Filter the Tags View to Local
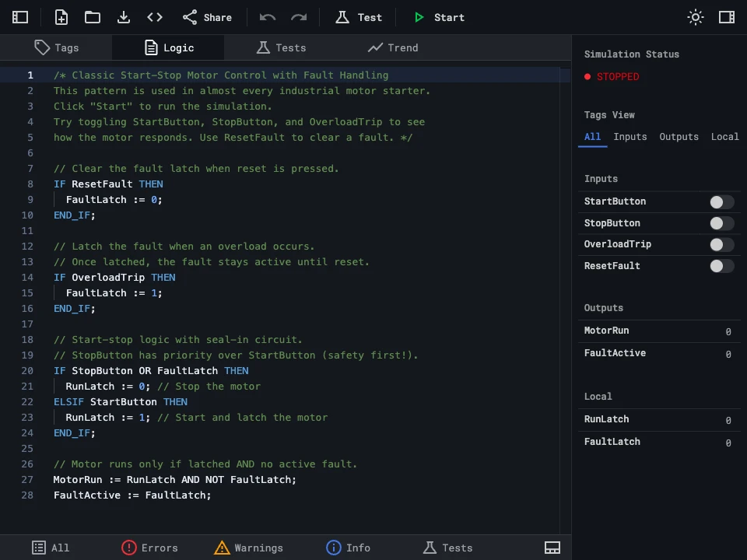The image size is (747, 560). tap(724, 136)
